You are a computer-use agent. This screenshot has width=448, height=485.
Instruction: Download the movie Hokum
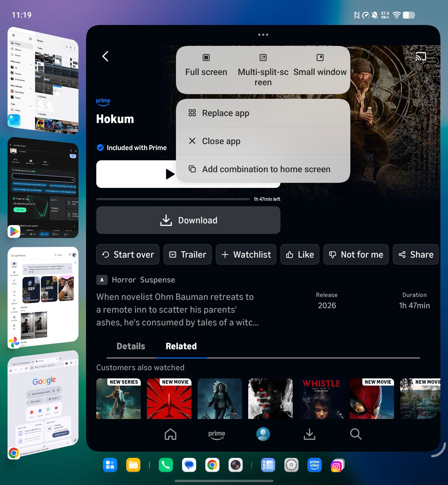[188, 220]
